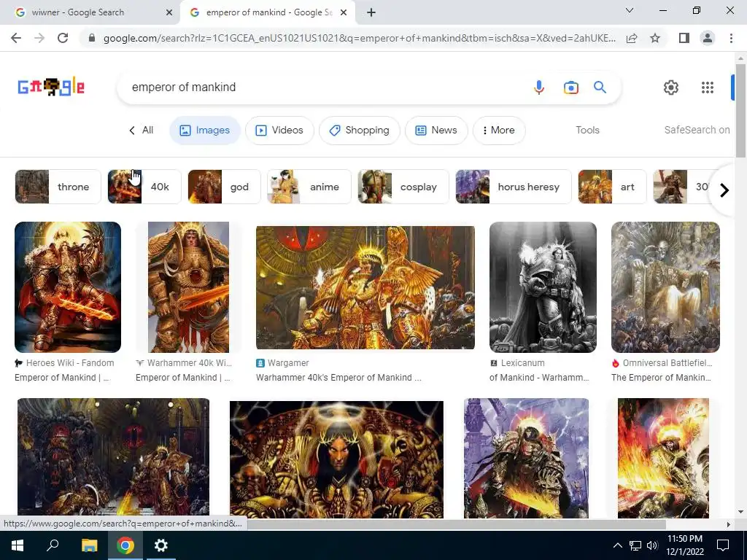Open the Wargamer image result
Viewport: 747px width, 560px height.
[x=365, y=287]
